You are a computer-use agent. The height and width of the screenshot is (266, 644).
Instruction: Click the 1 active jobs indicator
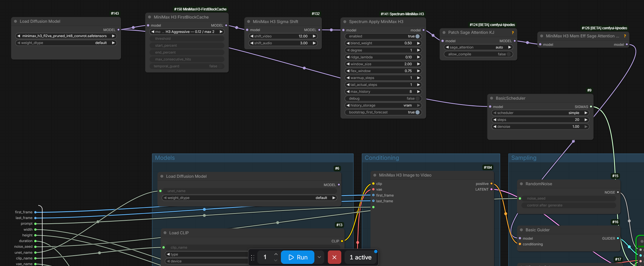pos(360,257)
